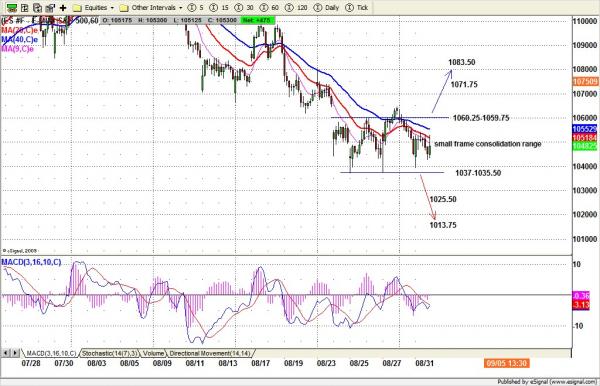
Task: Click the 'small frame consolidation range' note
Action: pyautogui.click(x=488, y=144)
